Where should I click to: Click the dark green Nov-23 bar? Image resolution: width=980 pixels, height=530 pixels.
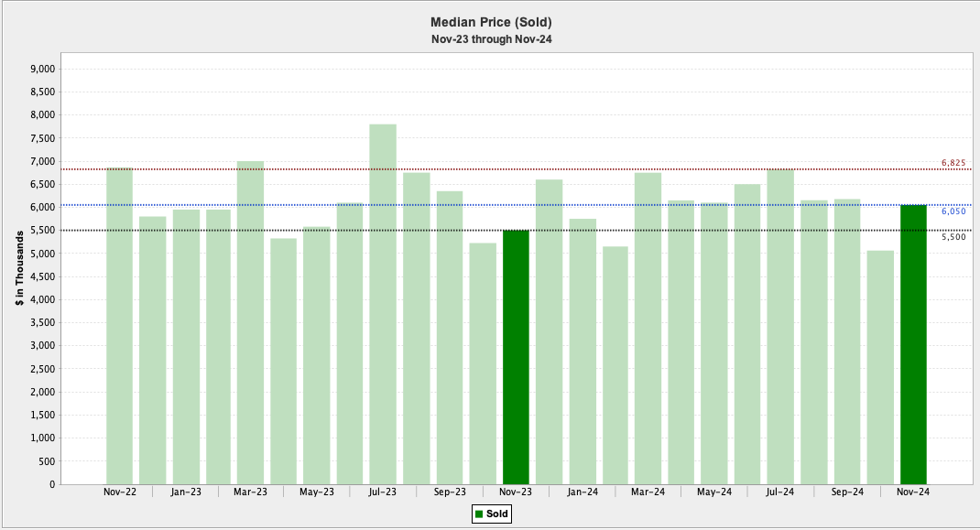coord(516,357)
